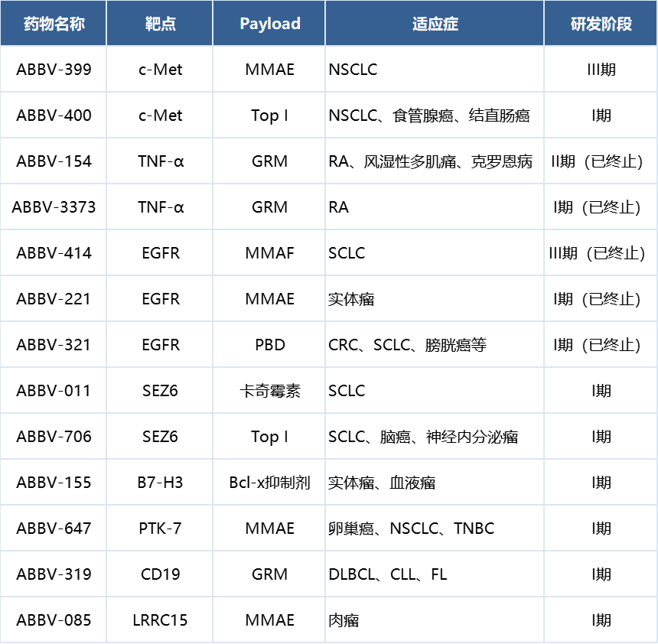Click the LRRC15 target cell
The width and height of the screenshot is (658, 644).
[160, 620]
